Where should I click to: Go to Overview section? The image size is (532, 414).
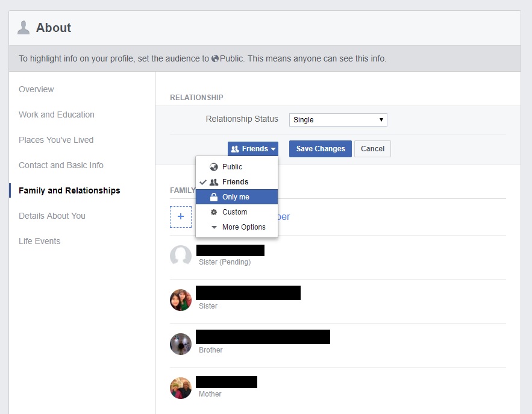point(36,89)
